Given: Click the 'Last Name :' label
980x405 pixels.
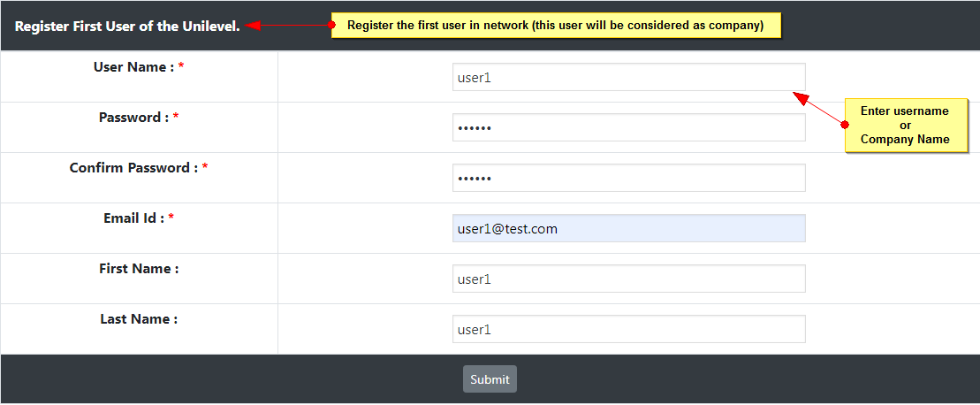Looking at the screenshot, I should coord(139,319).
